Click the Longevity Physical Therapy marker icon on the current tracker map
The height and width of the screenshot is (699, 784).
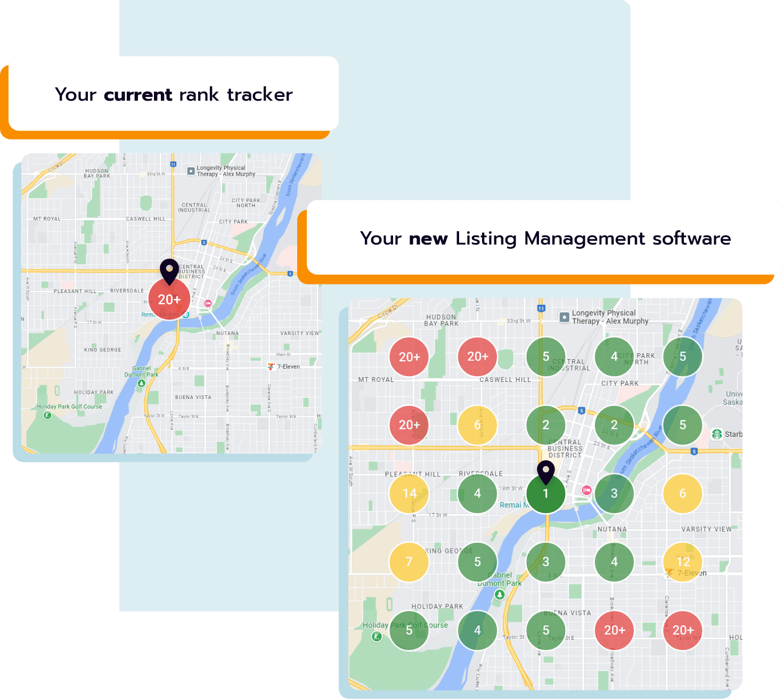click(x=191, y=171)
